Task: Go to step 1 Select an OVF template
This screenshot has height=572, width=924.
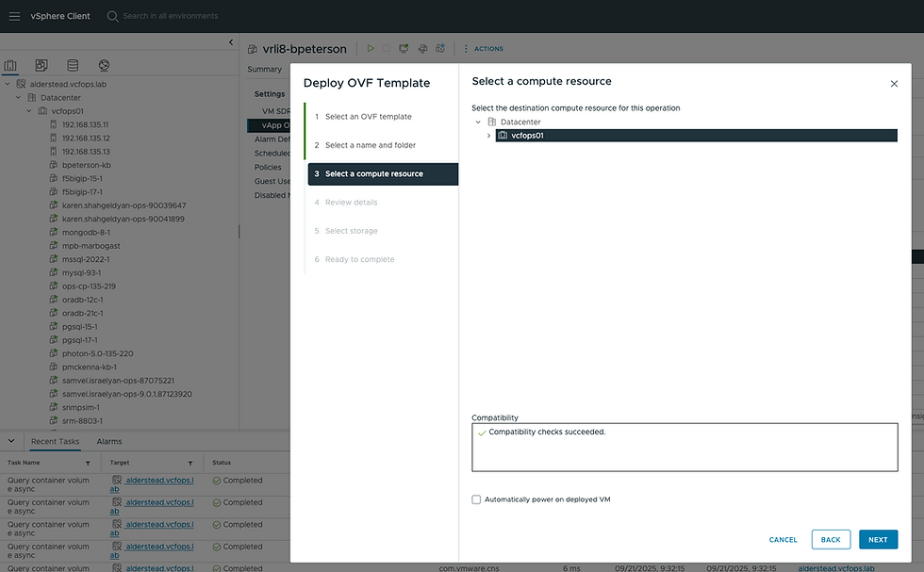Action: tap(368, 117)
